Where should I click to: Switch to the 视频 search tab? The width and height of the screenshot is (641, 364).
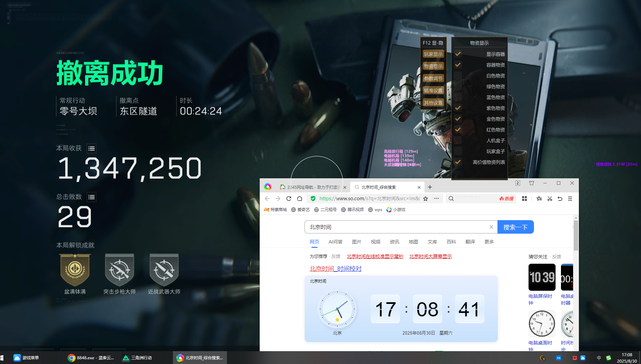pos(376,242)
